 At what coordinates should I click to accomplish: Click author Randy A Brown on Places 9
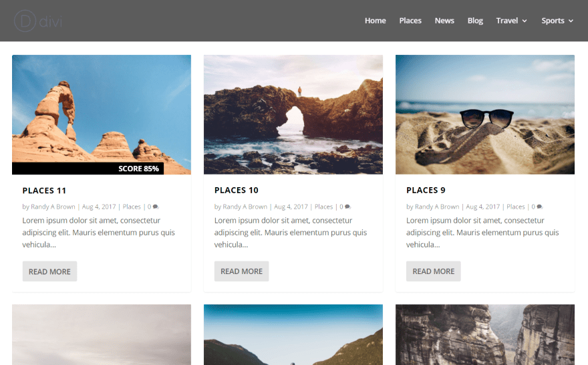437,207
